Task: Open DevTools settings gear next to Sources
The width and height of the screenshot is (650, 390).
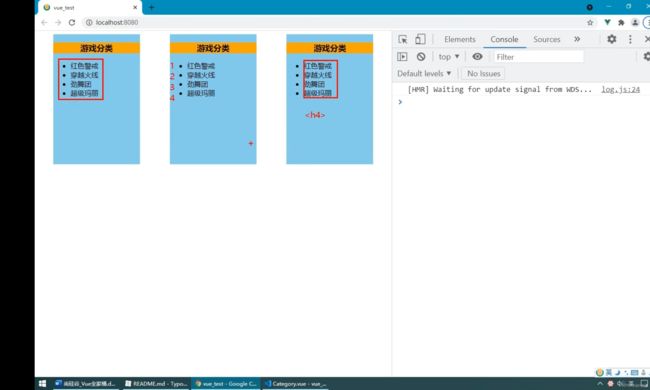Action: click(x=611, y=39)
